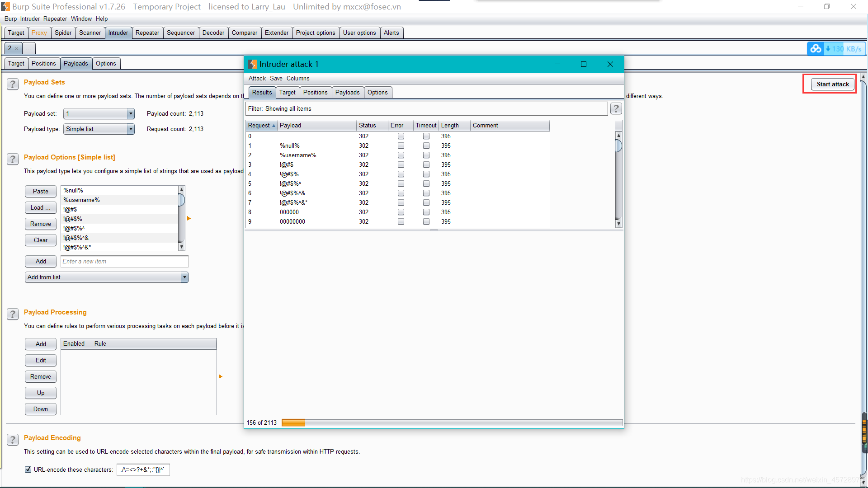Click Load ... to import payload list
This screenshot has height=488, width=868.
pos(41,207)
